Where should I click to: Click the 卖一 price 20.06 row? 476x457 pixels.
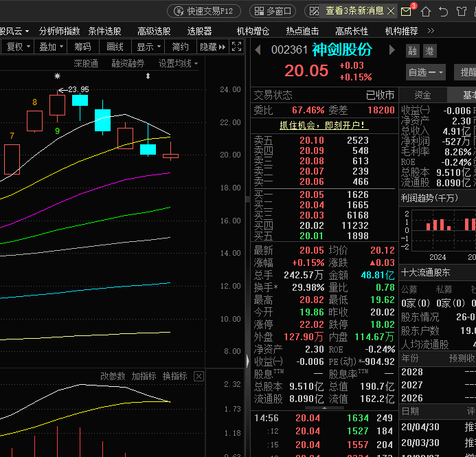tap(324, 181)
